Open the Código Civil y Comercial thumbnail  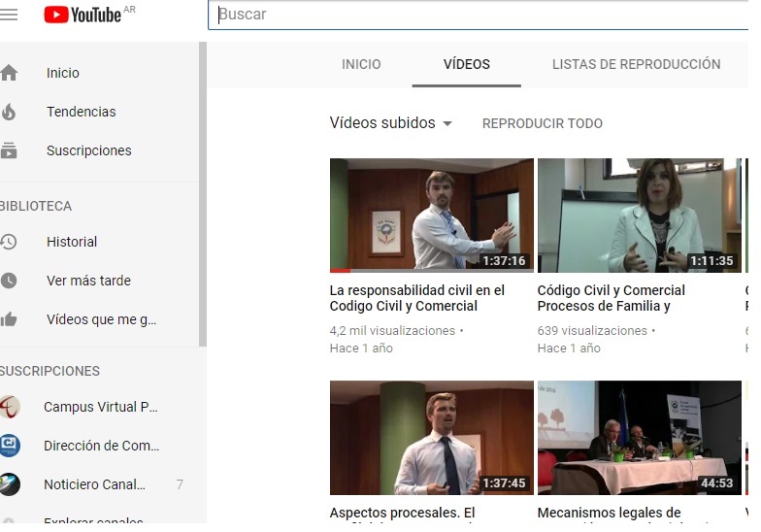click(x=639, y=216)
